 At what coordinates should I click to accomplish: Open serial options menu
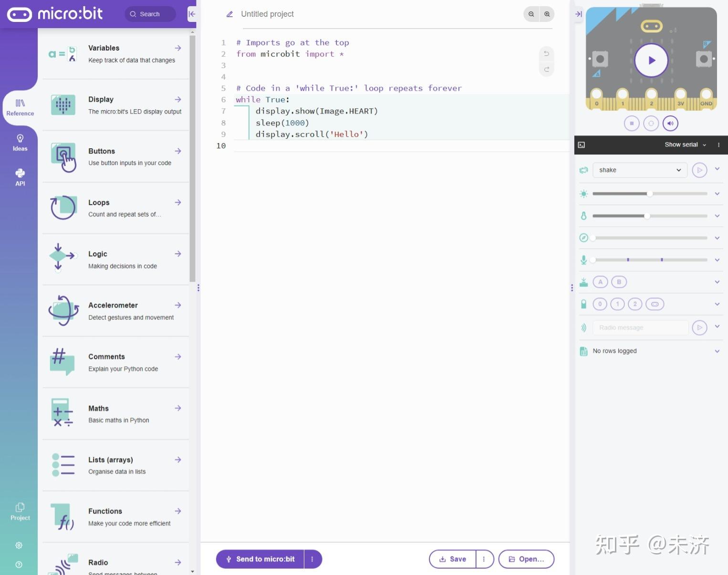coord(718,145)
